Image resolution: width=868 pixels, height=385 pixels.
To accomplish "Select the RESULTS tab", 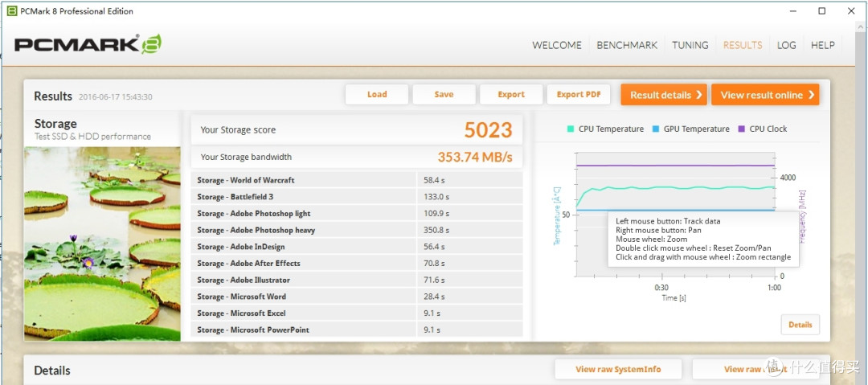I will pos(743,46).
